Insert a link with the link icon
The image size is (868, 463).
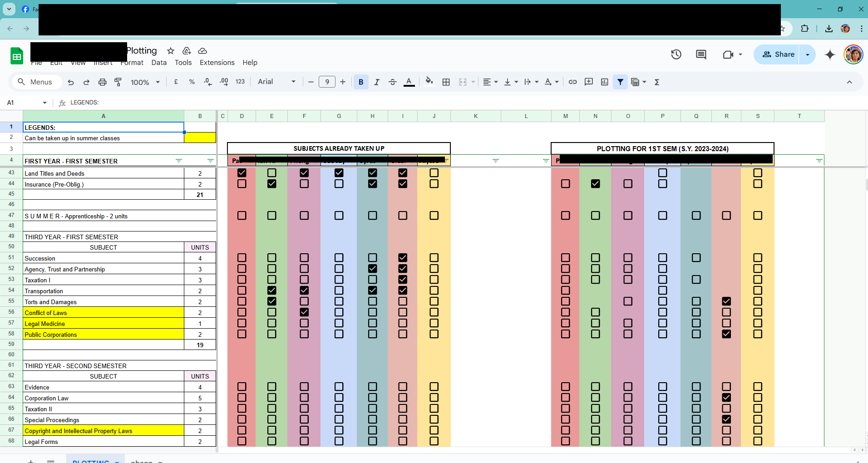tap(573, 82)
